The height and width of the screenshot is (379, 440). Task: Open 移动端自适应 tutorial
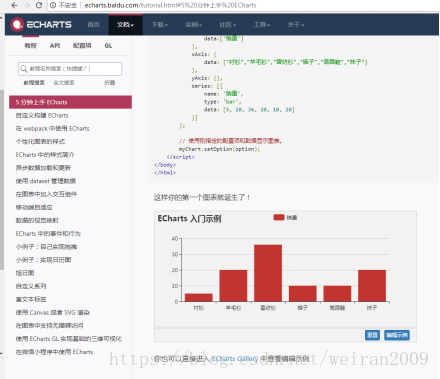[34, 207]
